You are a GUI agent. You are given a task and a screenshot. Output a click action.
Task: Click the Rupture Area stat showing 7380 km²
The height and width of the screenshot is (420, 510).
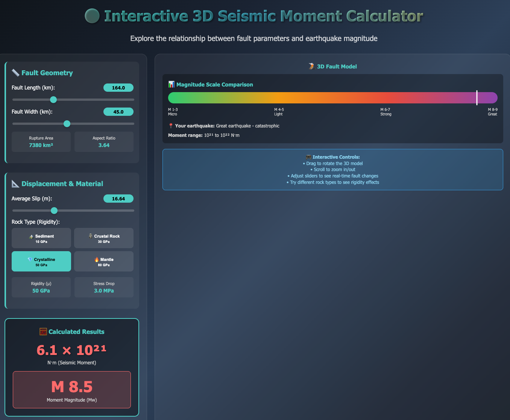pyautogui.click(x=41, y=142)
